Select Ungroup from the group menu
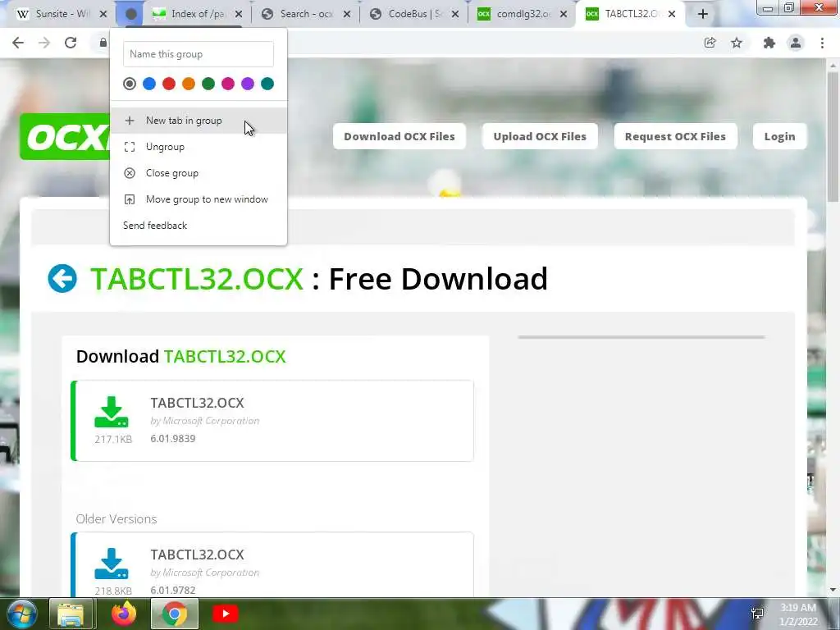 coord(199,147)
